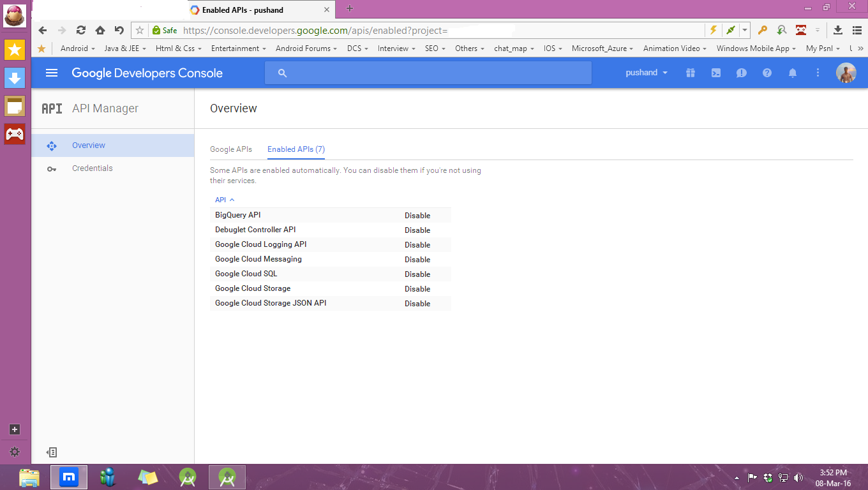Switch to Google APIs tab
Screen dimensions: 868x490
231,149
